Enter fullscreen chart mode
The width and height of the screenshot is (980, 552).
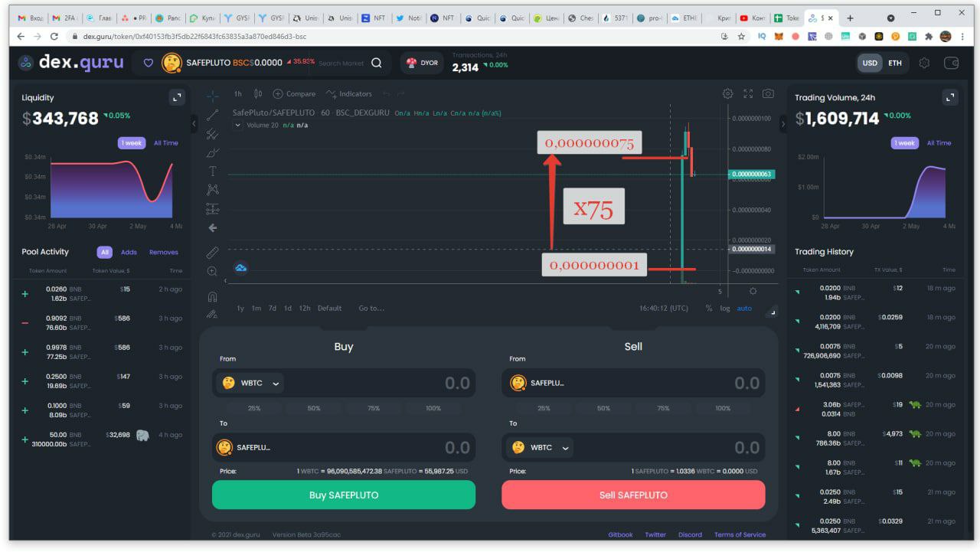coord(748,93)
